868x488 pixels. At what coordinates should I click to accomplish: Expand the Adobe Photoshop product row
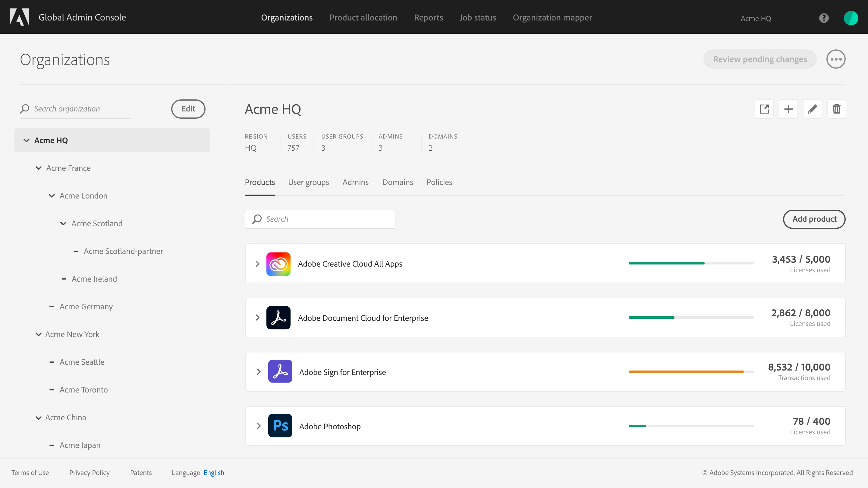[259, 426]
